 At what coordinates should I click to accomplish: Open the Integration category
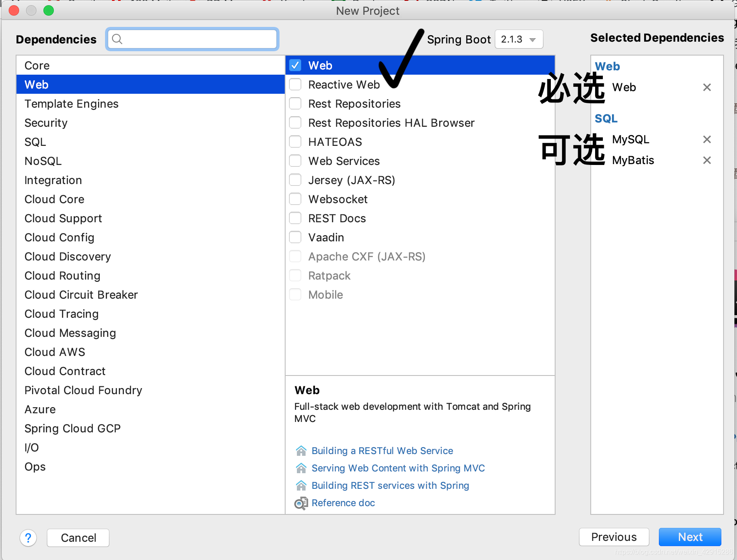click(150, 180)
